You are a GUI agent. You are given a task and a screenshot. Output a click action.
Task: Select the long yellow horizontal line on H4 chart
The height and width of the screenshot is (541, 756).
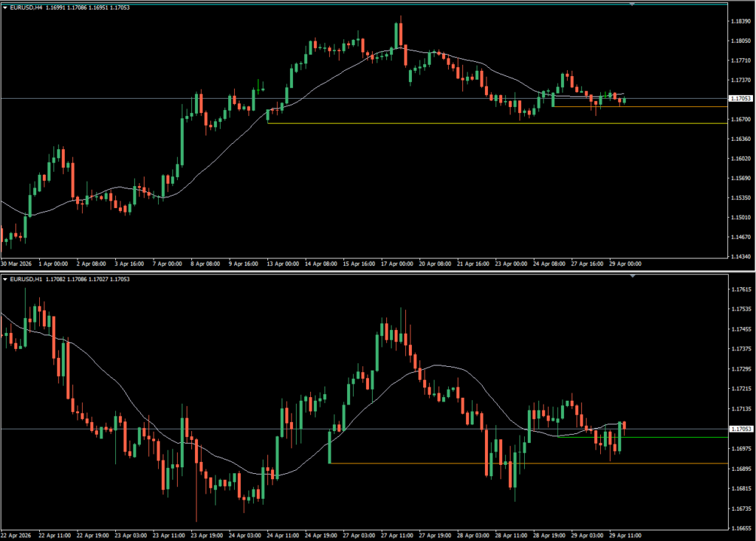coord(497,123)
